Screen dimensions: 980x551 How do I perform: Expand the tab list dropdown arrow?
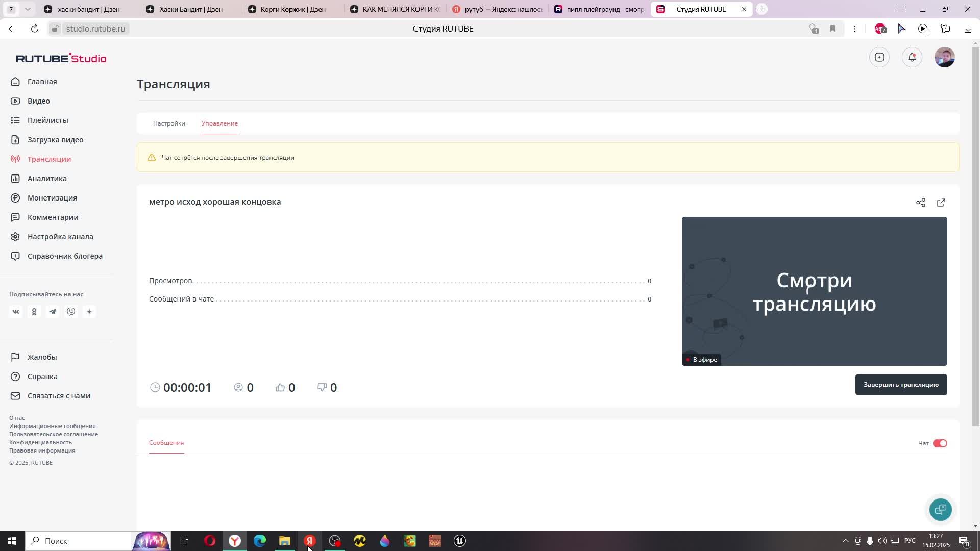28,9
